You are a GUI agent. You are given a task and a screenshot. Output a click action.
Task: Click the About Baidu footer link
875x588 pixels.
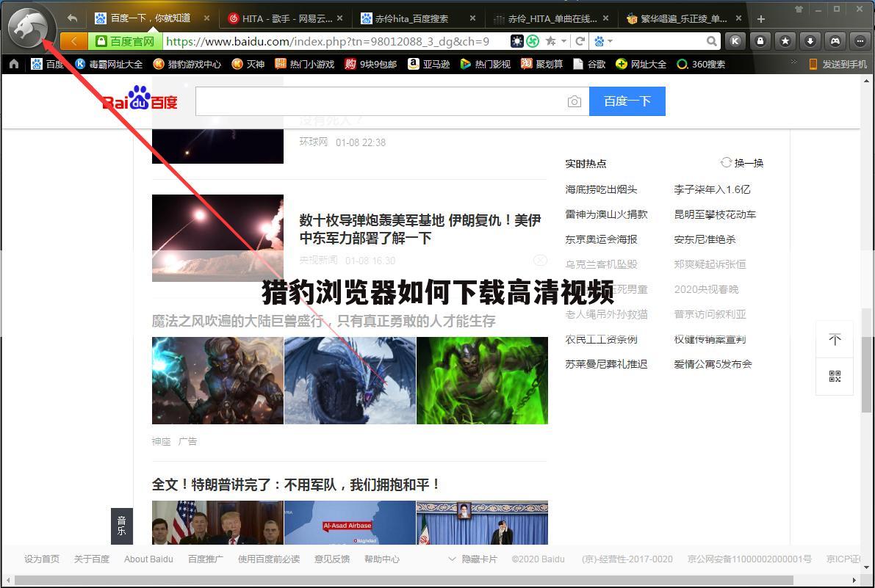point(148,559)
